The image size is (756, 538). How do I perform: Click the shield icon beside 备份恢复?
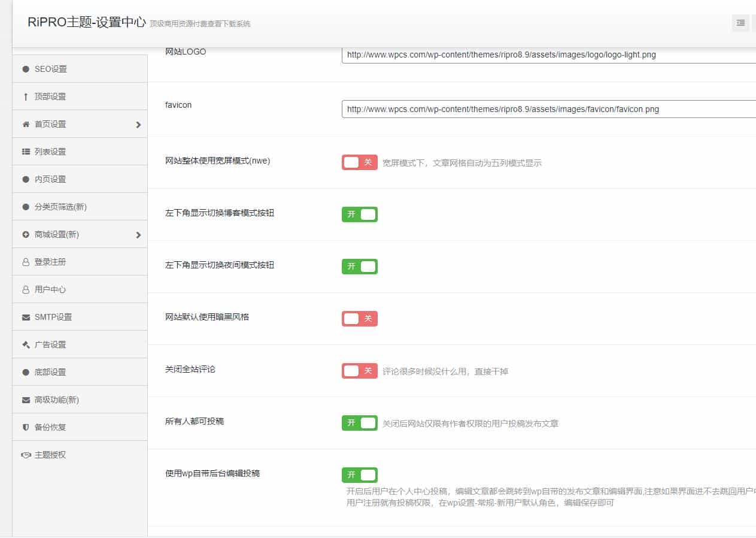coord(26,427)
